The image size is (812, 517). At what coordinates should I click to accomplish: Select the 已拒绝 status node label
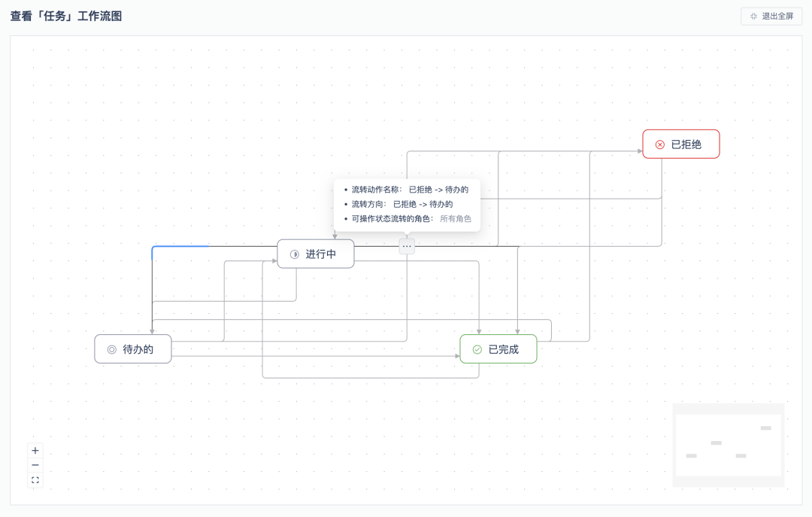point(686,144)
